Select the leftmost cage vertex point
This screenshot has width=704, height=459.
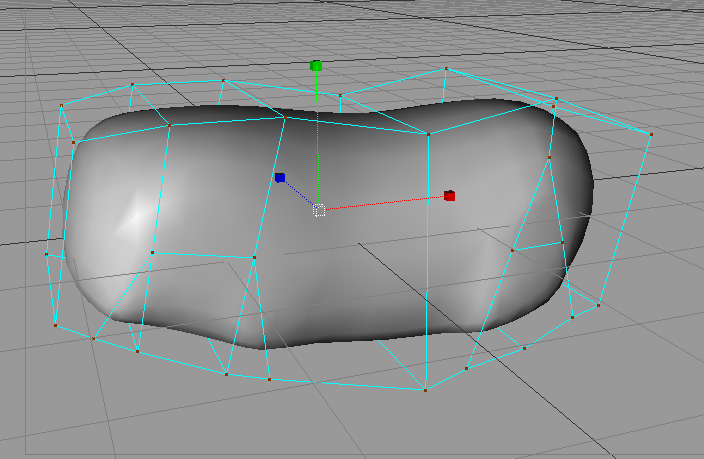click(46, 254)
